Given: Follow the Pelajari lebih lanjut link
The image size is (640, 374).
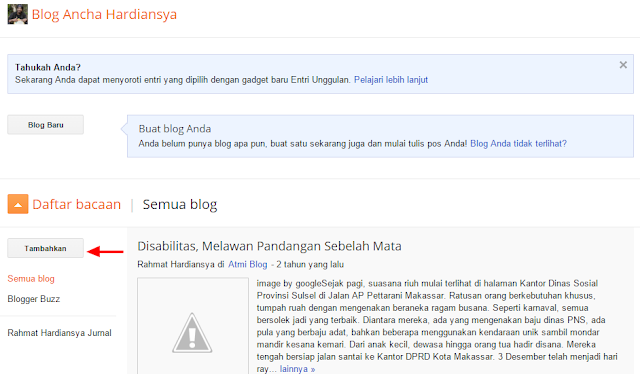Looking at the screenshot, I should pyautogui.click(x=391, y=80).
